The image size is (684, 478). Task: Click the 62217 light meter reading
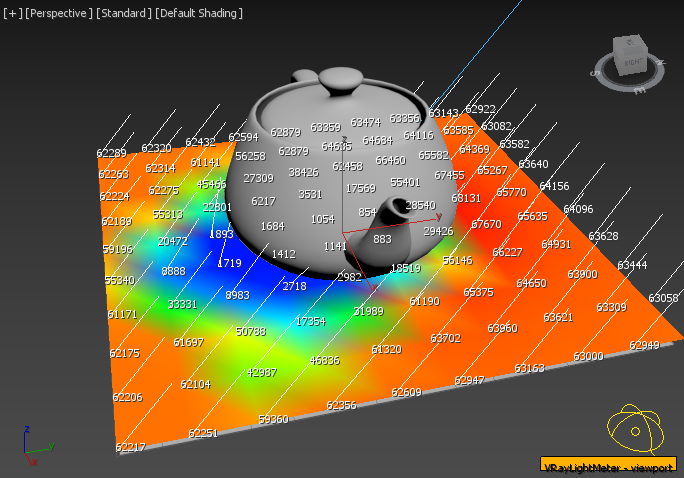[x=130, y=448]
